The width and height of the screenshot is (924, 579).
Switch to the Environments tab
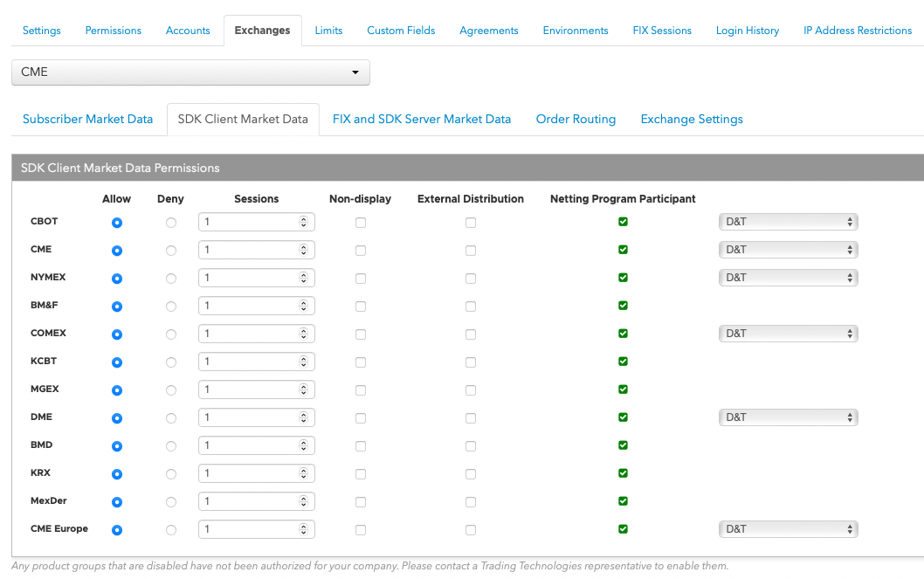coord(576,31)
